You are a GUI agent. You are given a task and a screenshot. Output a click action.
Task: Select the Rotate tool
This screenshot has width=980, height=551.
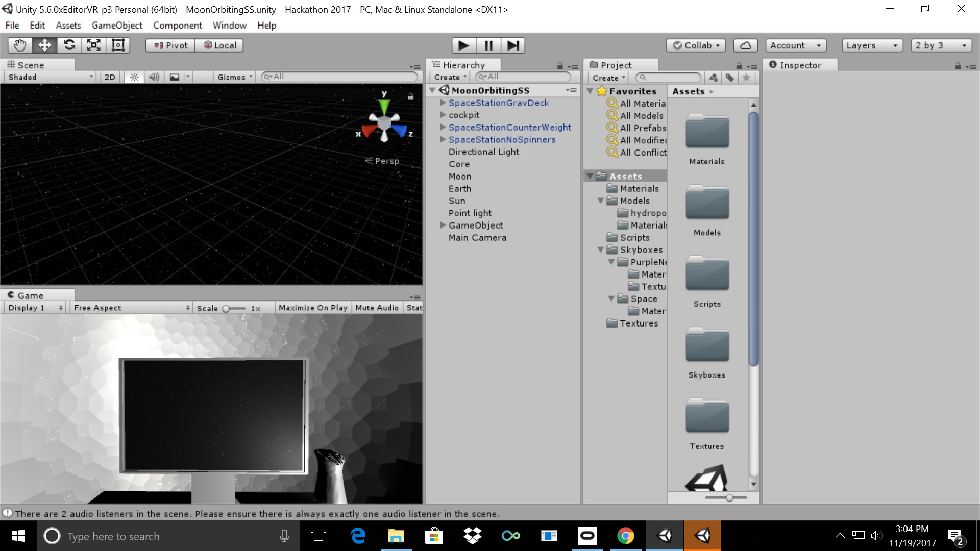coord(69,45)
